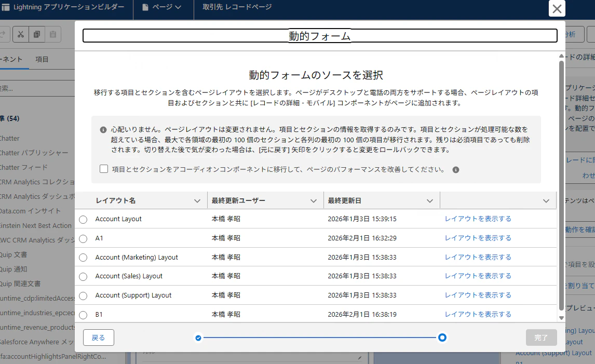This screenshot has height=364, width=595.
Task: Open レイアウトを表示する link for B1
Action: (x=478, y=314)
